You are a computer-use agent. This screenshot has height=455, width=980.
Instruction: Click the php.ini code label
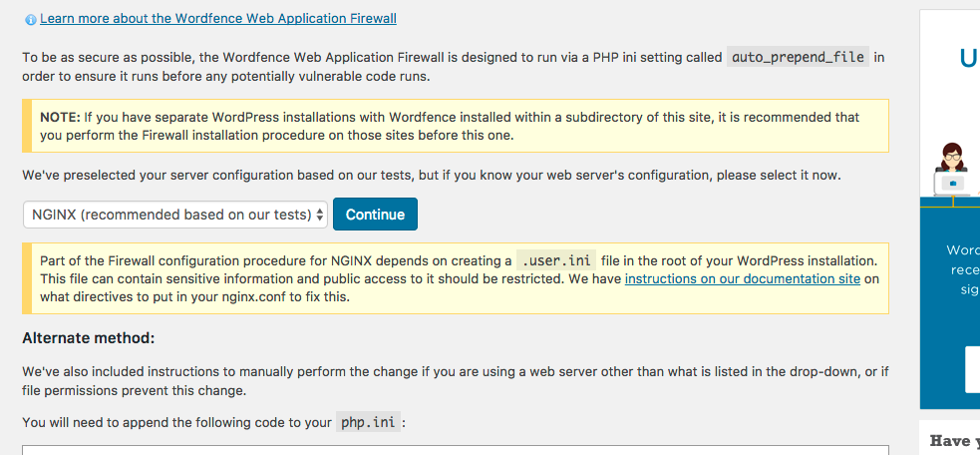click(368, 422)
